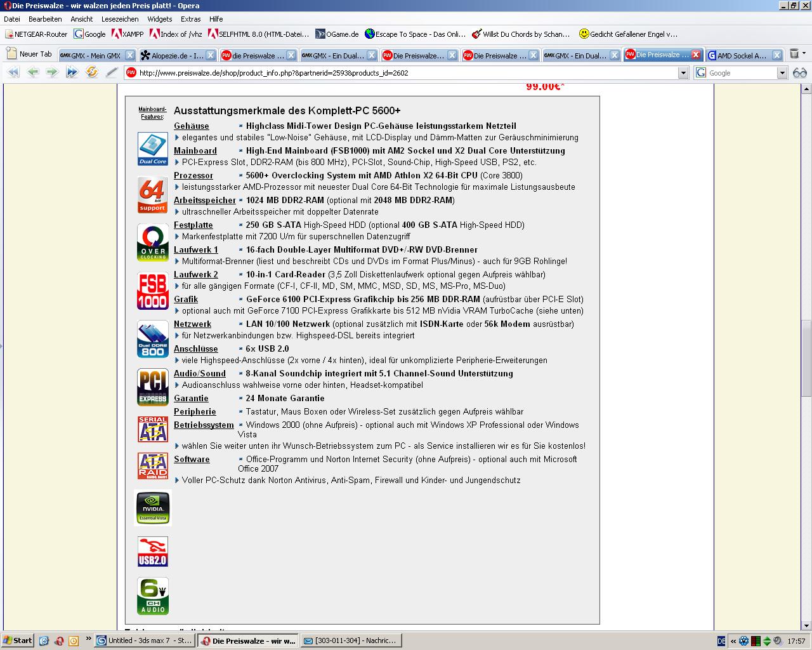The image size is (812, 650).
Task: Open the Google search engine dropdown
Action: point(782,73)
